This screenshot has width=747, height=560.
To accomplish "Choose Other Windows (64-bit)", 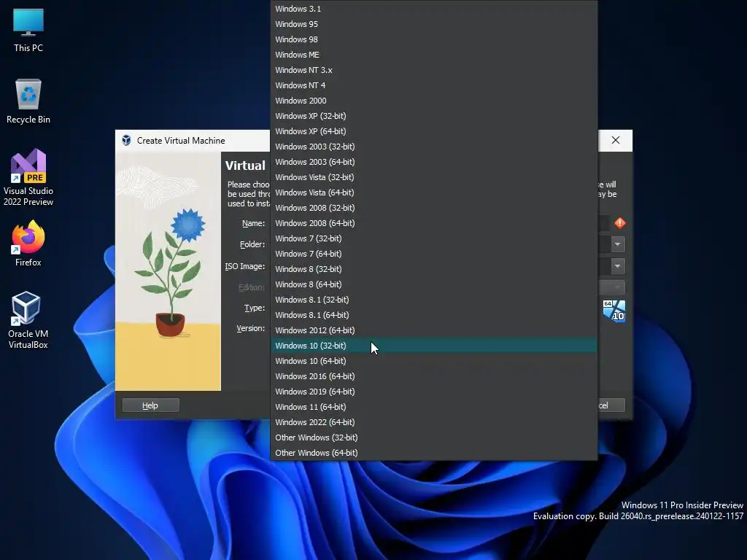I will coord(434,453).
